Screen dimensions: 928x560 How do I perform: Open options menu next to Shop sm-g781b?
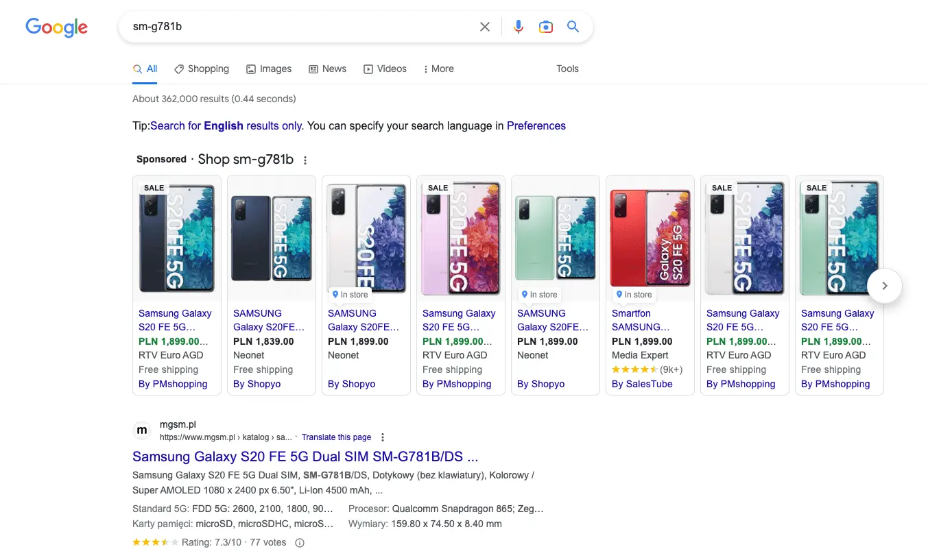point(305,159)
